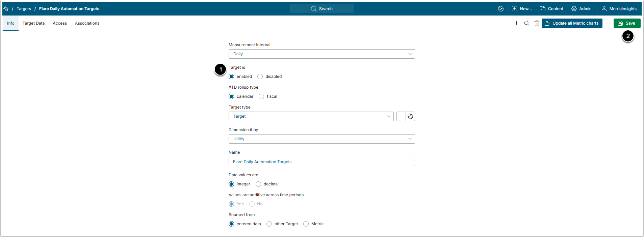The image size is (644, 237).
Task: Select Metric as the source
Action: click(x=306, y=224)
